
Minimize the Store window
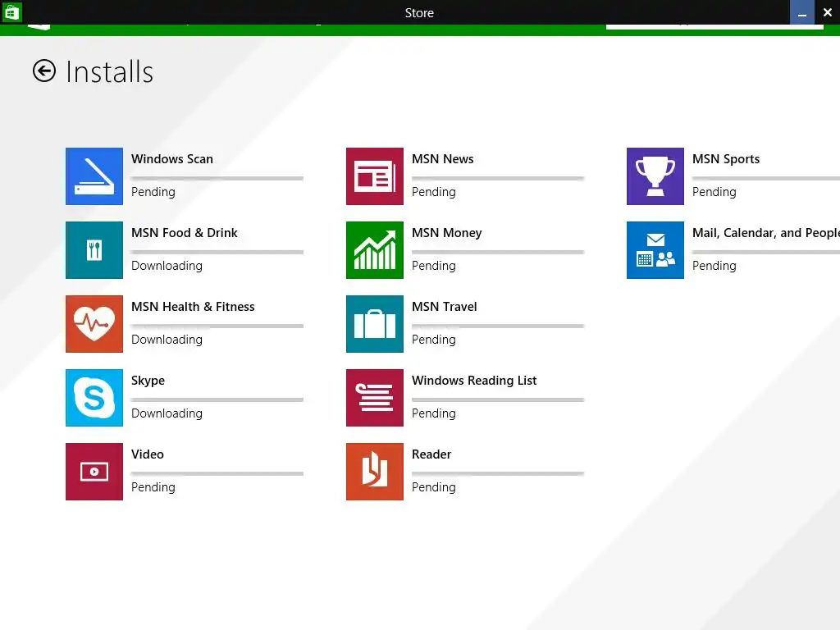pyautogui.click(x=802, y=12)
